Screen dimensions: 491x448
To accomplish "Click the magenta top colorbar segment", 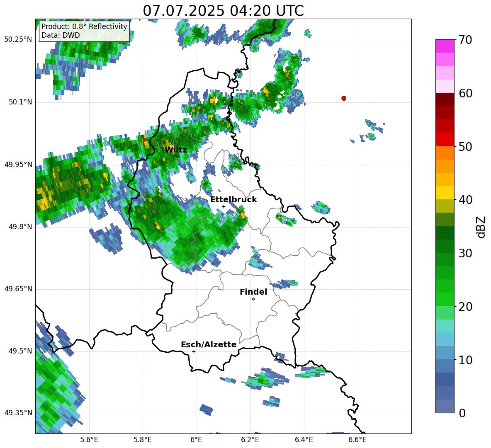I will (x=445, y=46).
